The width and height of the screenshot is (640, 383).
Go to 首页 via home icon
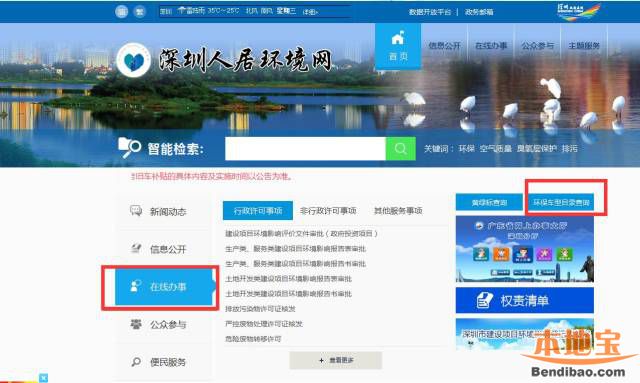398,46
